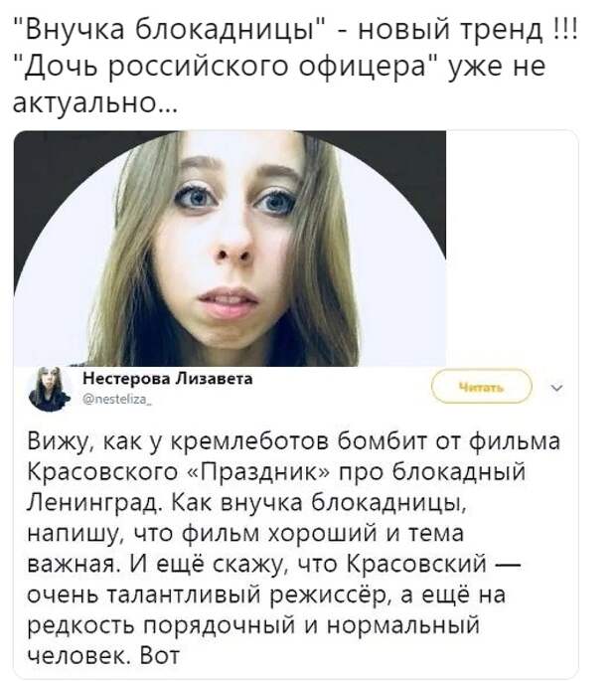Click the tweet line "напишу, что фильм хороший"
This screenshot has height=681, width=616.
[x=245, y=534]
